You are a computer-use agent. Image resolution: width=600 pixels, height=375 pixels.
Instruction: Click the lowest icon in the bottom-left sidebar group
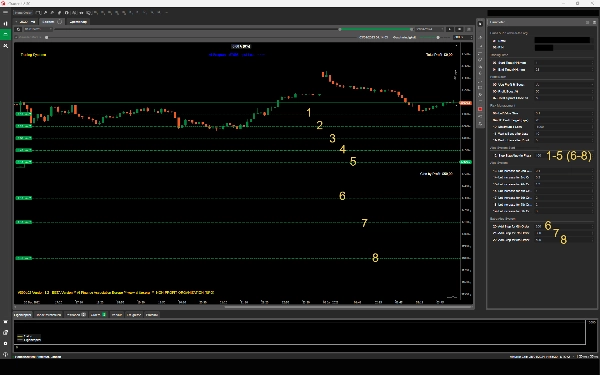[x=5, y=354]
